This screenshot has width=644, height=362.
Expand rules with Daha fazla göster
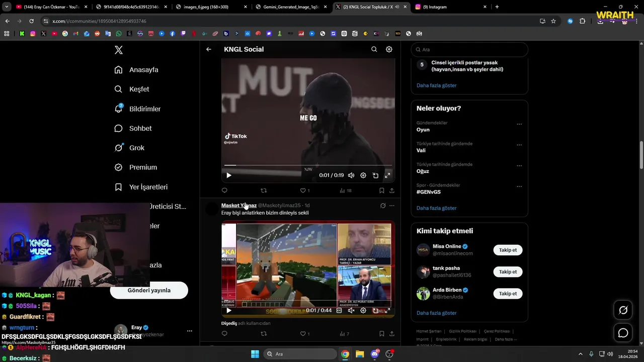click(436, 85)
